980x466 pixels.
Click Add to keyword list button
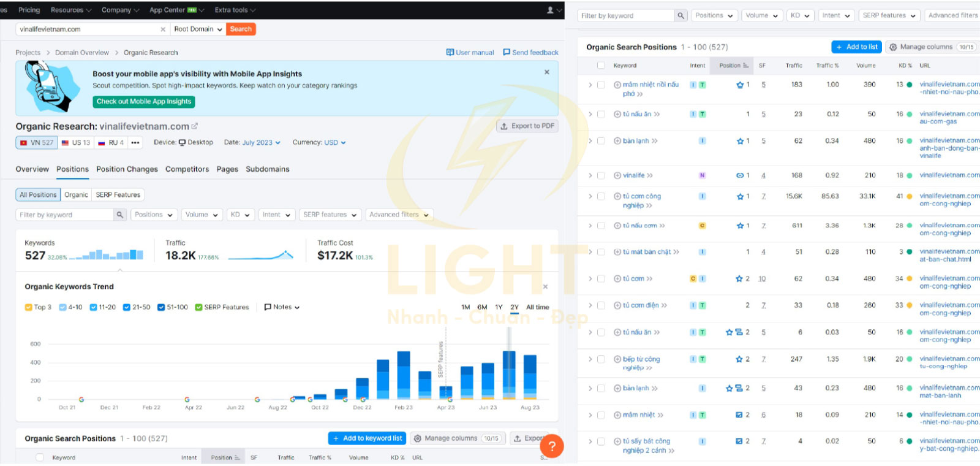[367, 438]
